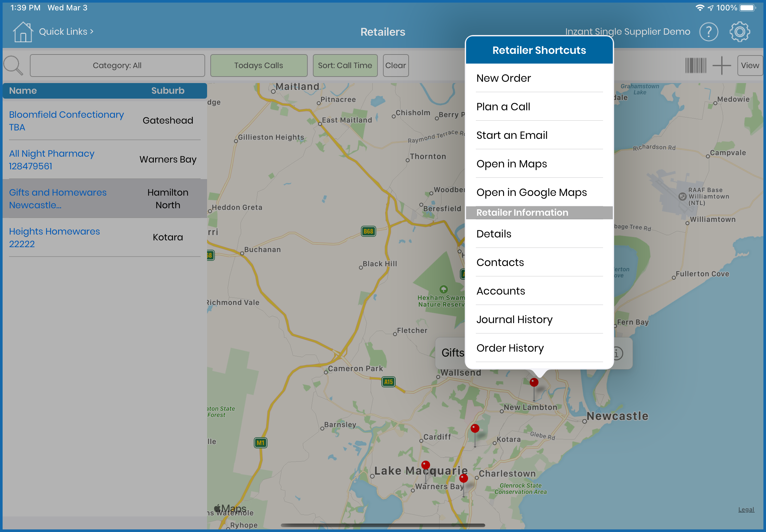Choose New Order from Retailer Shortcuts
The image size is (766, 532).
point(503,78)
